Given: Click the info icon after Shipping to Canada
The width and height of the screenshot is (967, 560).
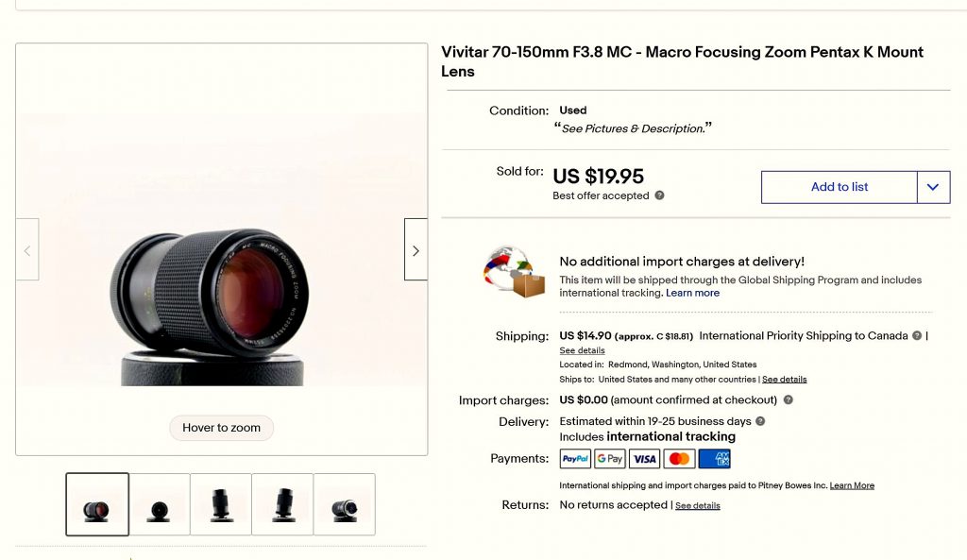Looking at the screenshot, I should 916,336.
